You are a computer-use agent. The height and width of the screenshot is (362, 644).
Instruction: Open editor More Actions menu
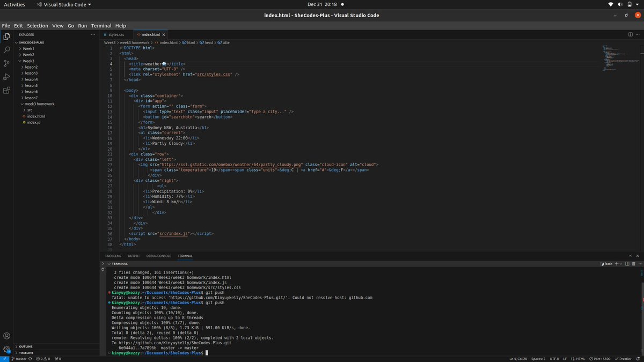(638, 34)
